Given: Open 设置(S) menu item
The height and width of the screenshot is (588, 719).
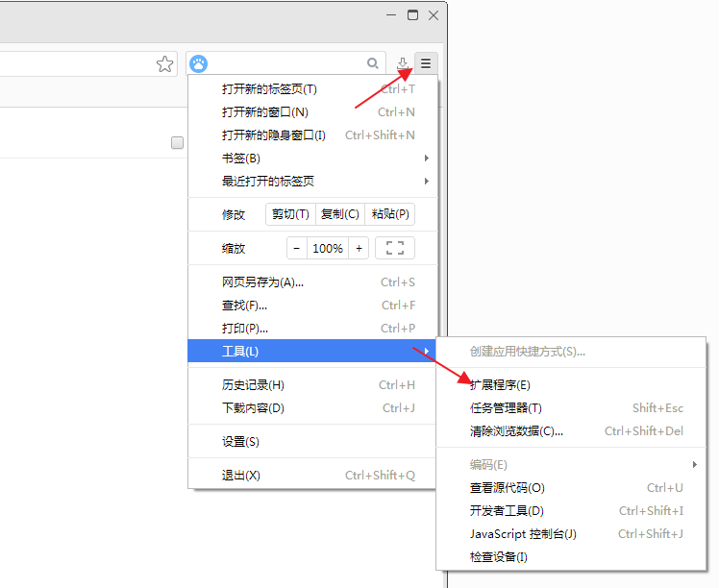Looking at the screenshot, I should pos(311,442).
